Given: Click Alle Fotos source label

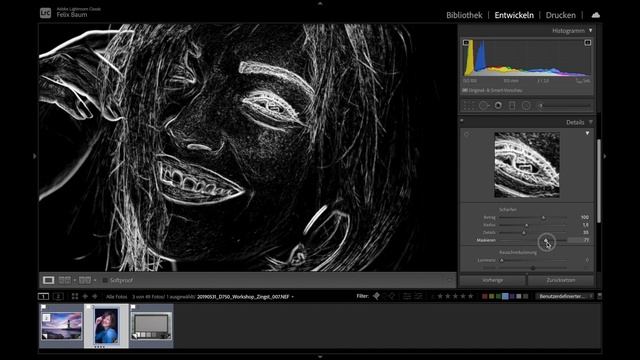Looking at the screenshot, I should click(x=116, y=297).
